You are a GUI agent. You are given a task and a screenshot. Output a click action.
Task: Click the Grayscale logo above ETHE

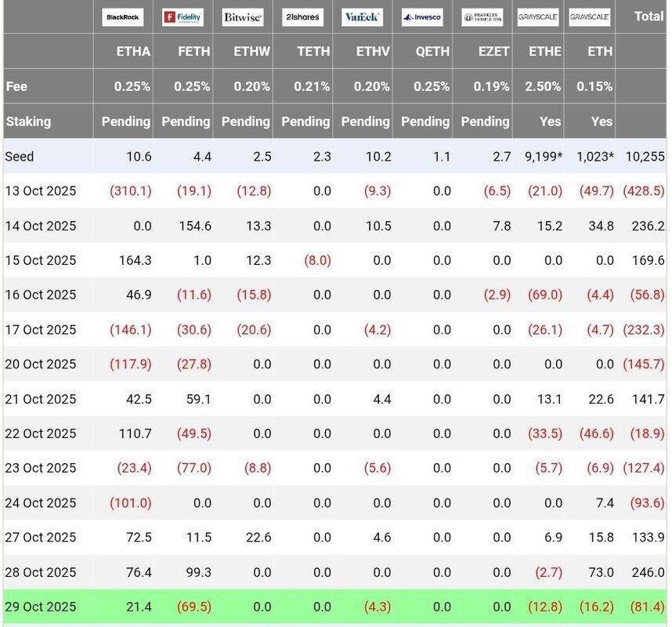(538, 16)
